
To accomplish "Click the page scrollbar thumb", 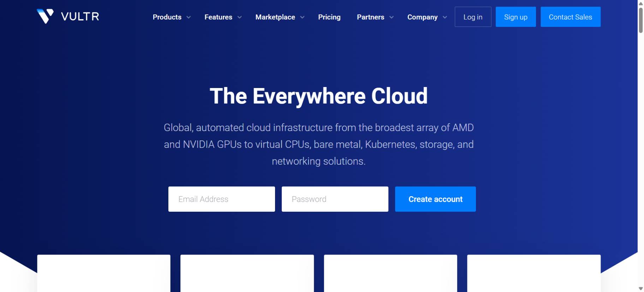I will coord(640,20).
